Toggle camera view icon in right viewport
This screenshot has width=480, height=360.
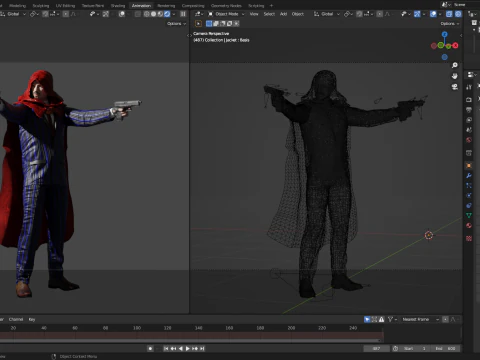(455, 87)
